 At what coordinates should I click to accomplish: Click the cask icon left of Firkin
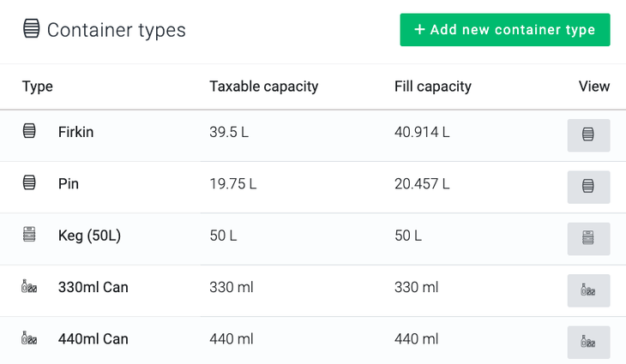coord(29,131)
